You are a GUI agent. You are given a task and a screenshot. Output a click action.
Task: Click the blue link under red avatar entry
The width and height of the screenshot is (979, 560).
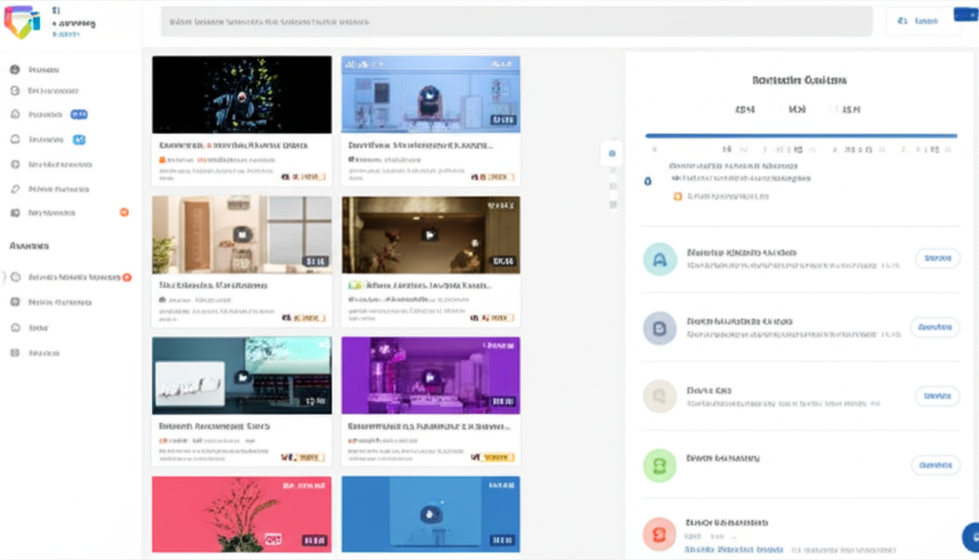tap(733, 550)
